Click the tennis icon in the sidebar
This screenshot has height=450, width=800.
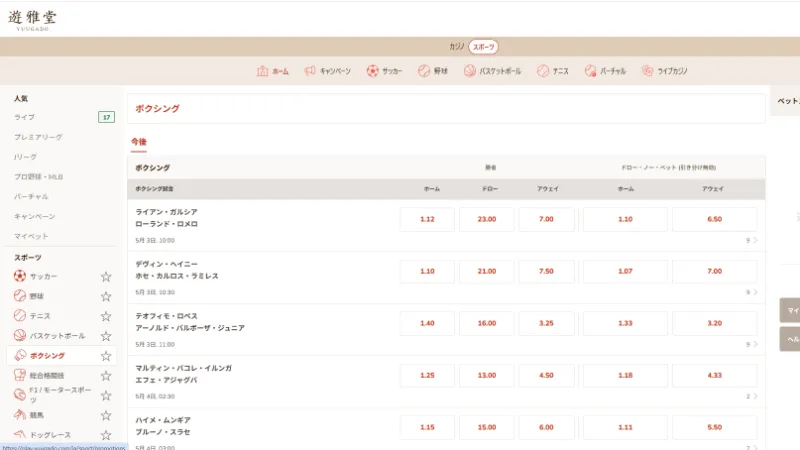[x=20, y=316]
